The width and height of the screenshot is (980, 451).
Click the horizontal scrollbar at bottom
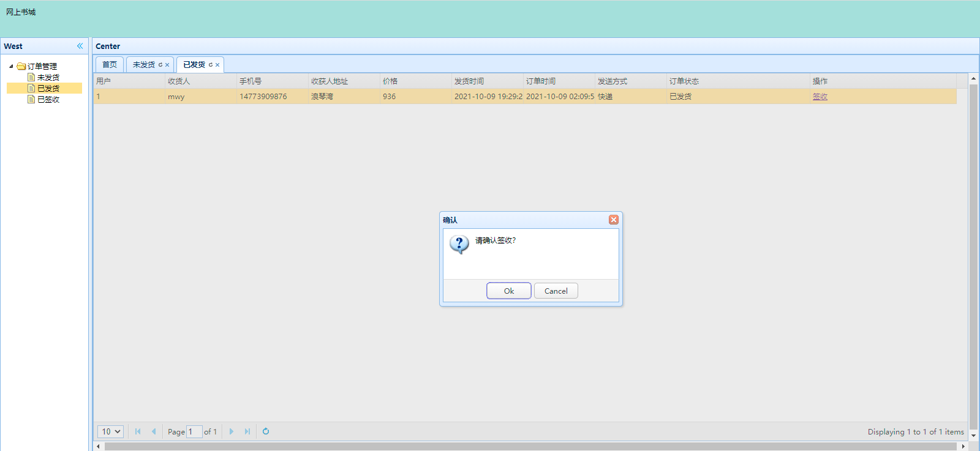click(x=530, y=447)
